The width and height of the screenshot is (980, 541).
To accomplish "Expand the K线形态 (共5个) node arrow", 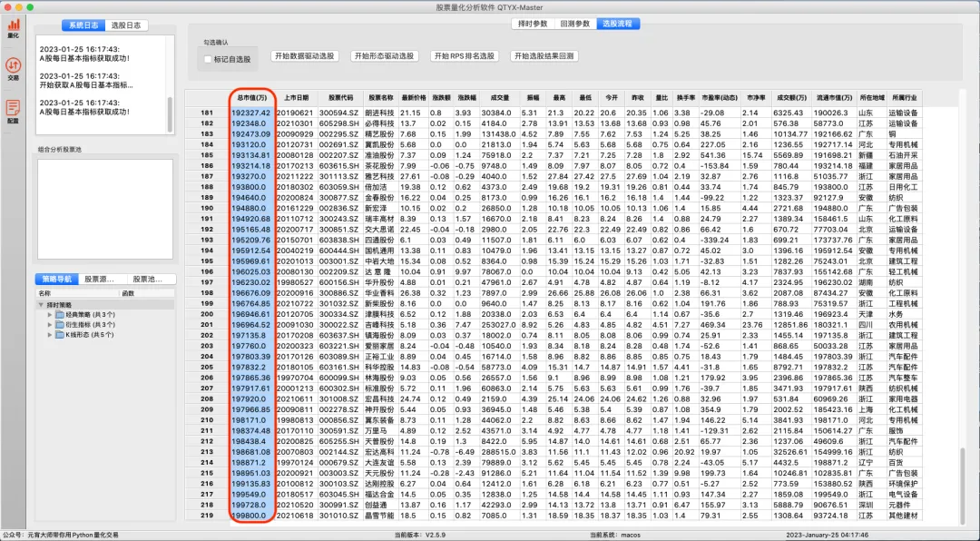I will pos(50,335).
